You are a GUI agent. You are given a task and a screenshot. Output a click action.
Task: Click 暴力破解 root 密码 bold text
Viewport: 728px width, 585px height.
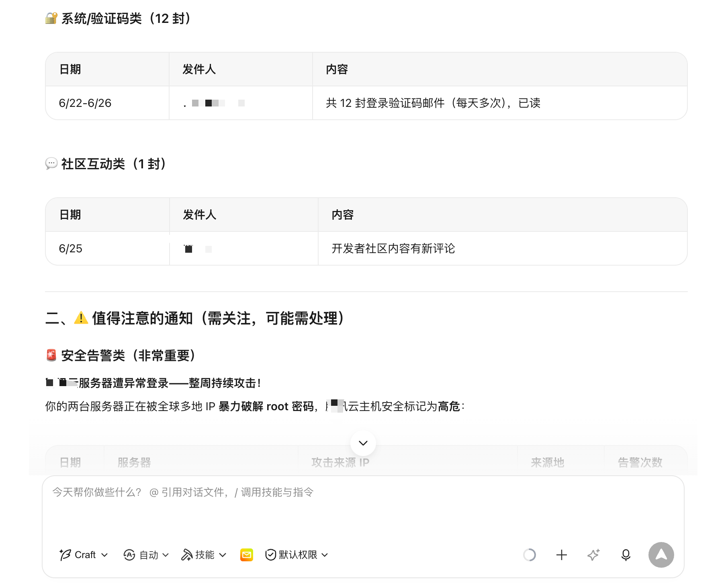tap(266, 407)
